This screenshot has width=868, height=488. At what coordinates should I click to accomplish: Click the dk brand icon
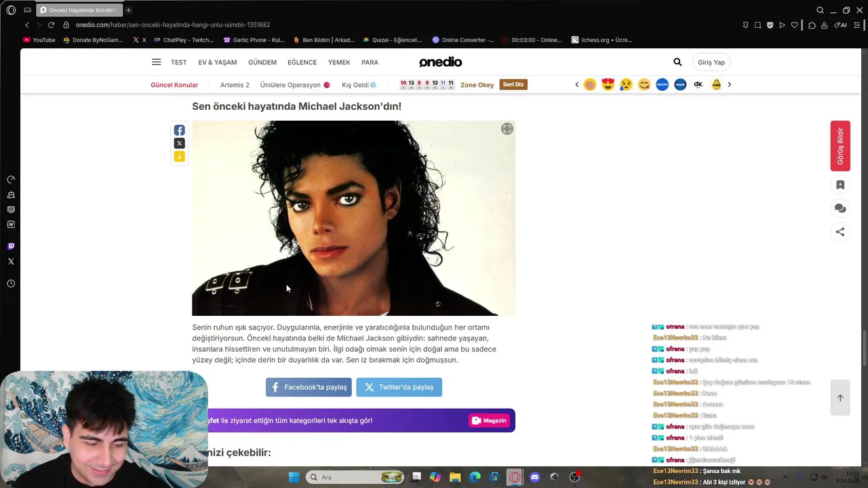(x=698, y=85)
